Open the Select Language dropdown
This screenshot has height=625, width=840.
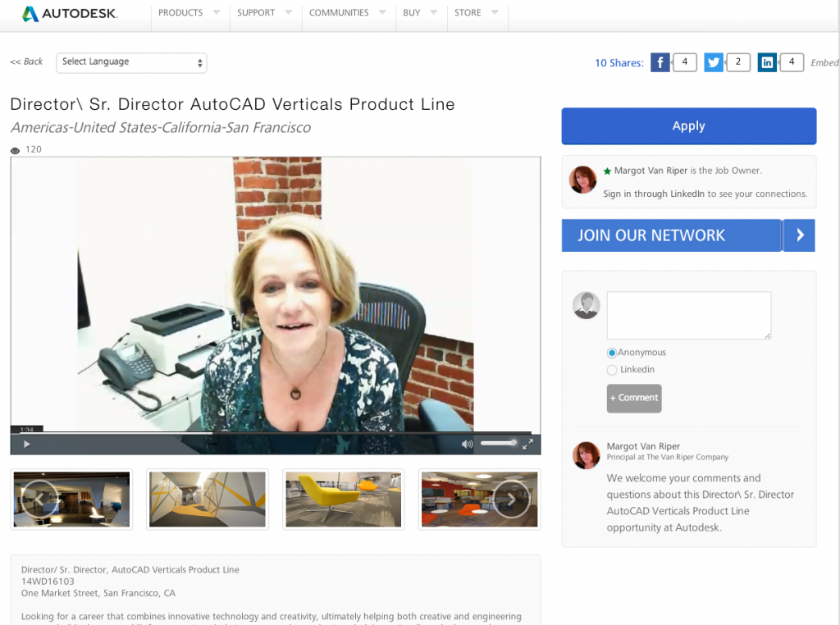point(131,62)
